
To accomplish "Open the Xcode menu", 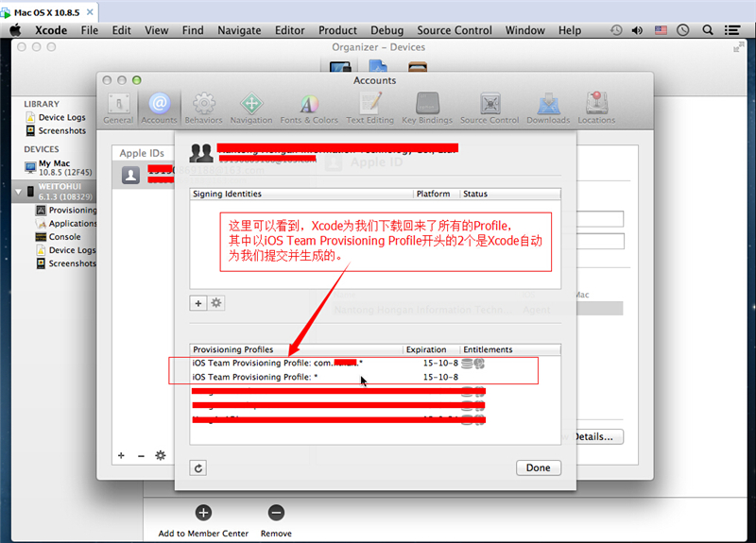I will coord(51,30).
